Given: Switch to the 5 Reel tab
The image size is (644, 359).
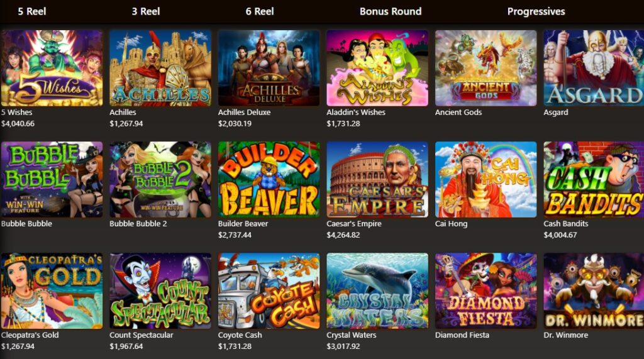Looking at the screenshot, I should 32,11.
